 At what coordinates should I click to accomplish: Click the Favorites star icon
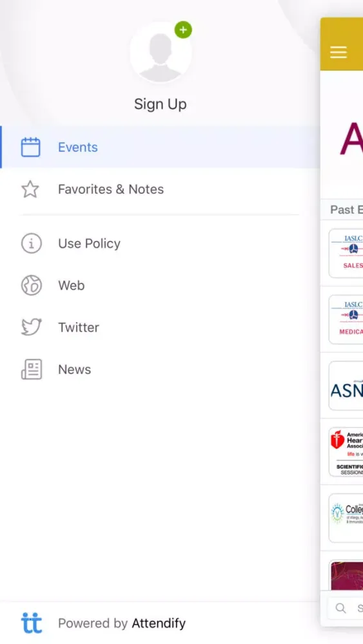(x=30, y=189)
